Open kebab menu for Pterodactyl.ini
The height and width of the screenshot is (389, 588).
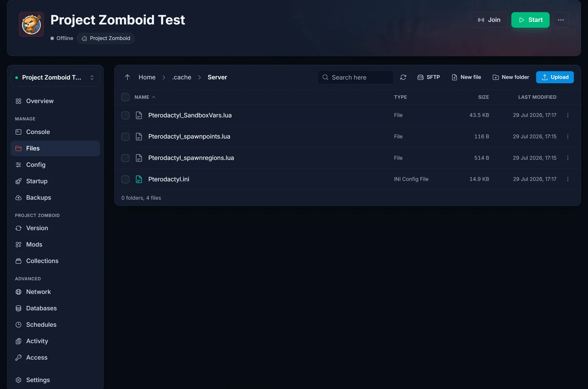(568, 179)
